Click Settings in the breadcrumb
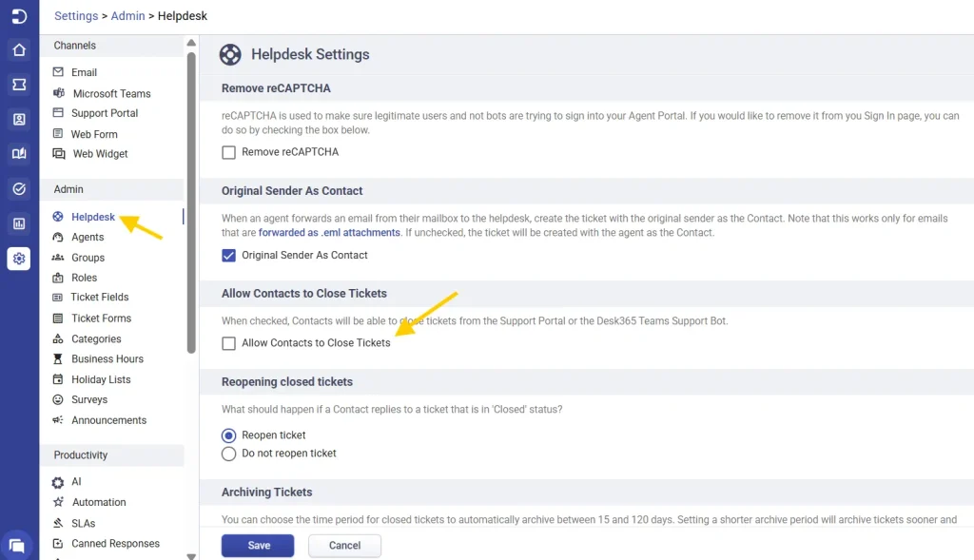974x560 pixels. coord(76,16)
